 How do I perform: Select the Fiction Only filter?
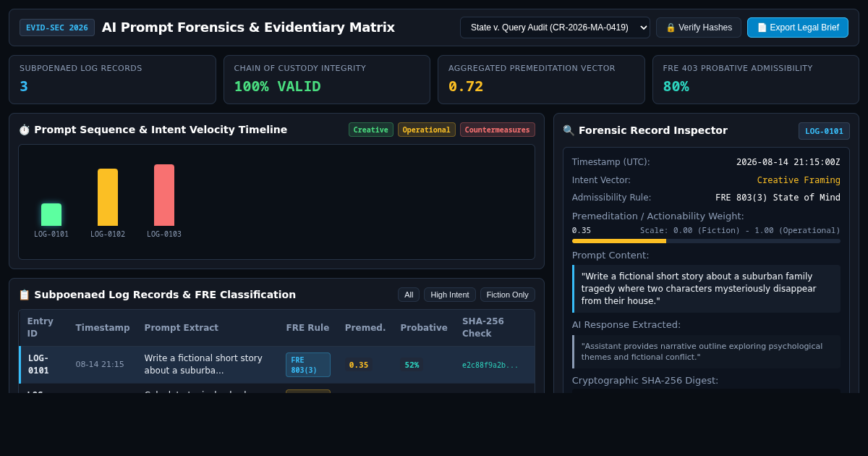508,295
